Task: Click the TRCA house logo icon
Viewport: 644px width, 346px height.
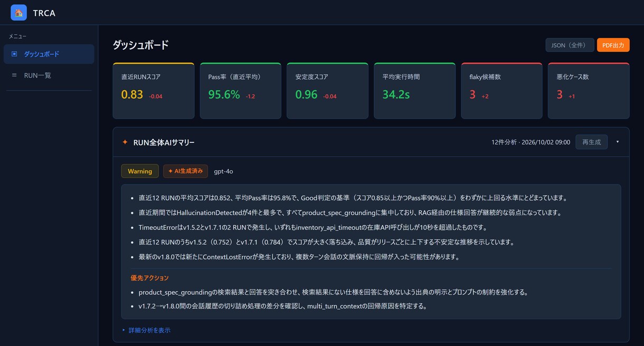Action: tap(18, 13)
